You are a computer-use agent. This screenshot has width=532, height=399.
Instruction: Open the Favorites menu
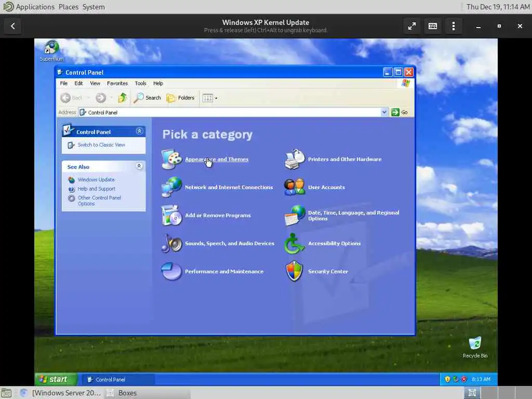(x=117, y=83)
